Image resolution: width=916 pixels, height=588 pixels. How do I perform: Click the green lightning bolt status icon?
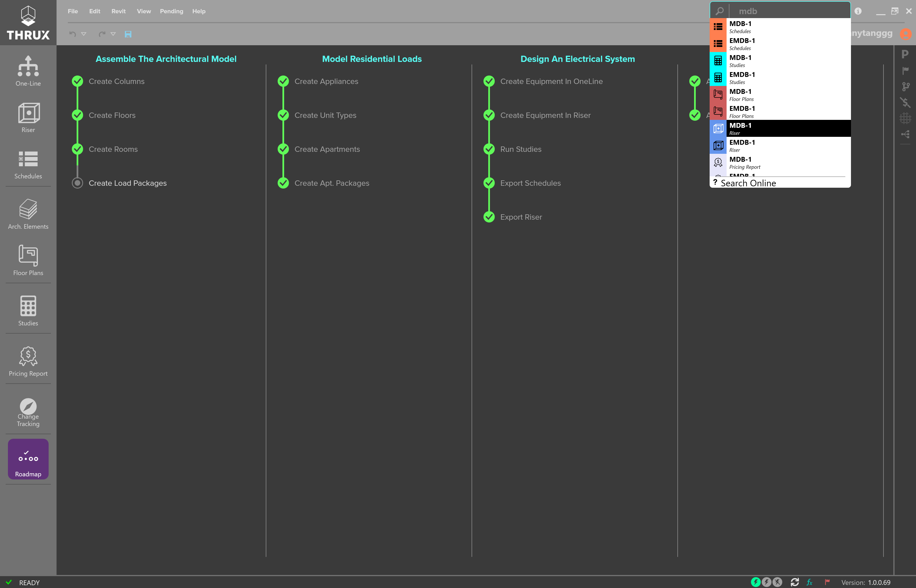pyautogui.click(x=756, y=582)
